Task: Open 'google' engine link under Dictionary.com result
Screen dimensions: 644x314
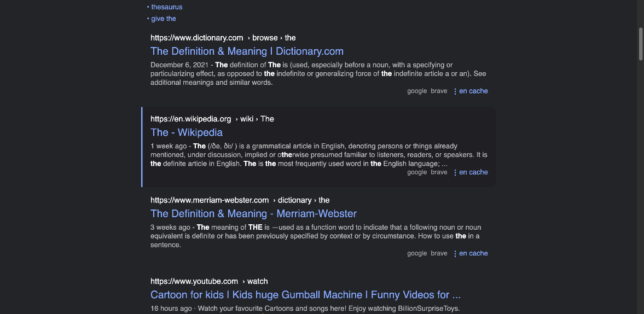Action: click(x=417, y=91)
